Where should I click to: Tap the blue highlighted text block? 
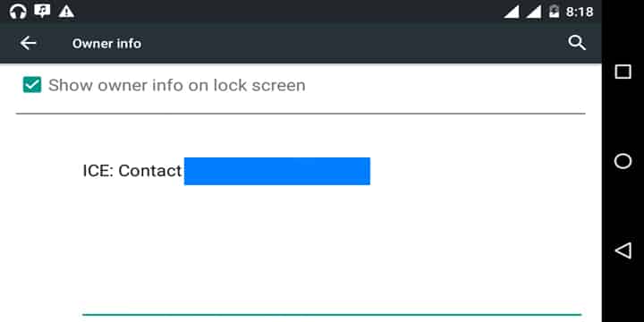(276, 171)
